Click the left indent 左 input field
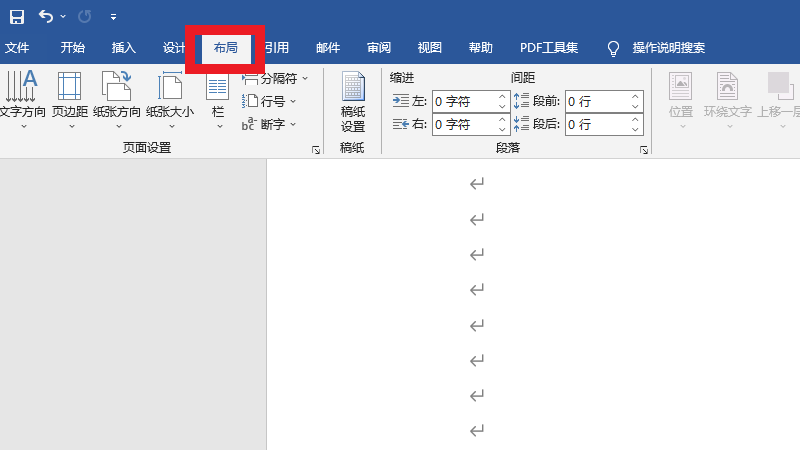This screenshot has width=800, height=450. point(464,102)
